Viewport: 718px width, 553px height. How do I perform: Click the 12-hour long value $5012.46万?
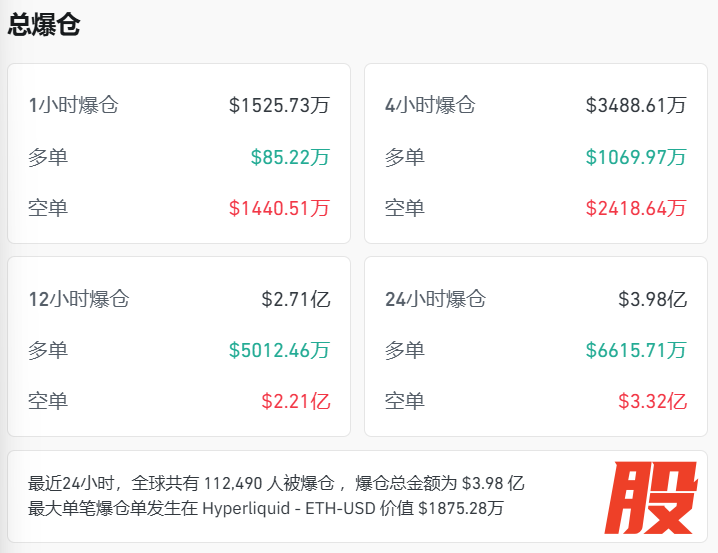tap(279, 350)
